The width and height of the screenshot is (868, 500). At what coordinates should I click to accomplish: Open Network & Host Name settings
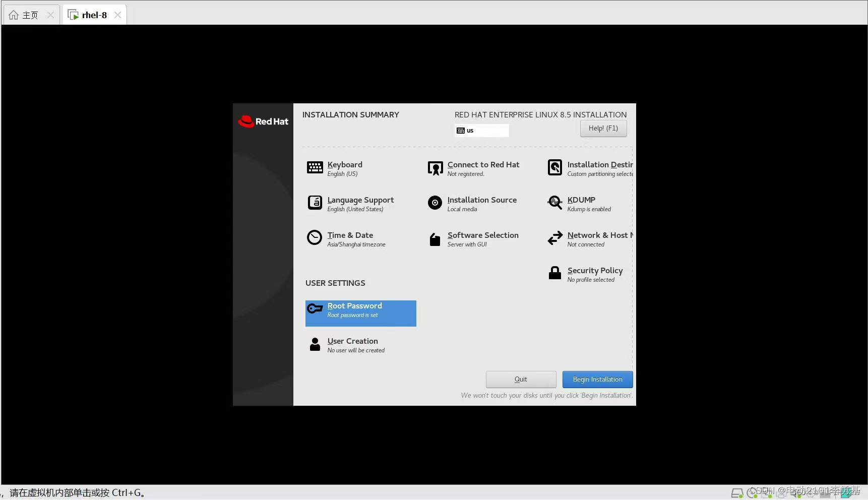pyautogui.click(x=600, y=235)
